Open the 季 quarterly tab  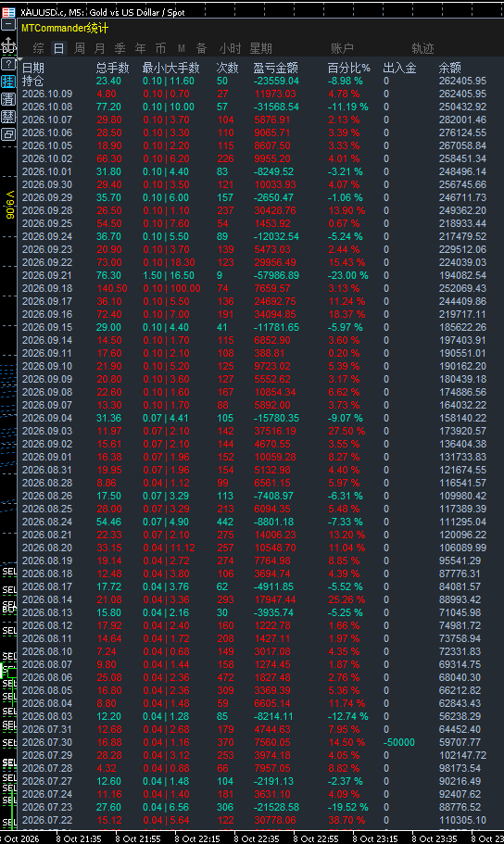coord(120,48)
